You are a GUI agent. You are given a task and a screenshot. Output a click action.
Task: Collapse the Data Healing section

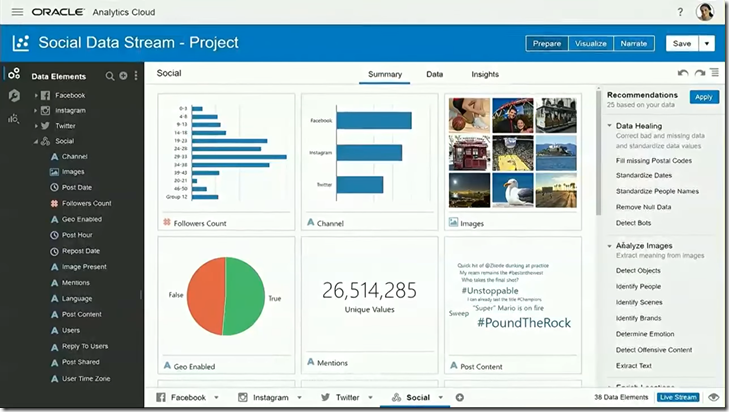(609, 126)
